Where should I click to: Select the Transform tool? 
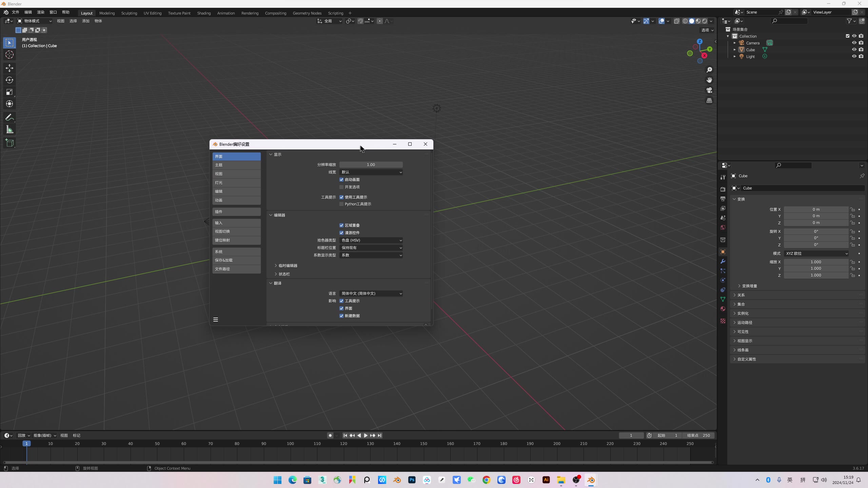coord(9,104)
